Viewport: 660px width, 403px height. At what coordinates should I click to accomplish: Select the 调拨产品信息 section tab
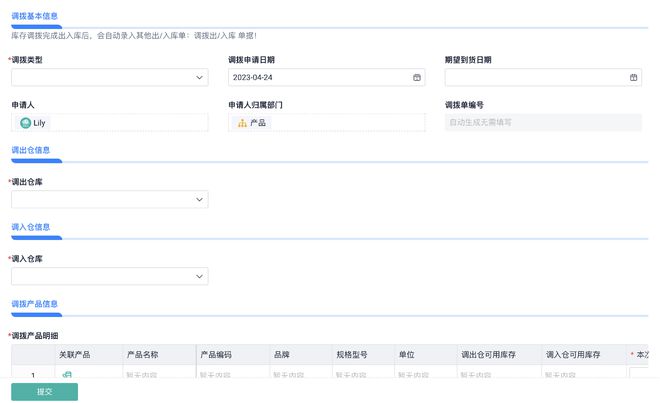[35, 304]
